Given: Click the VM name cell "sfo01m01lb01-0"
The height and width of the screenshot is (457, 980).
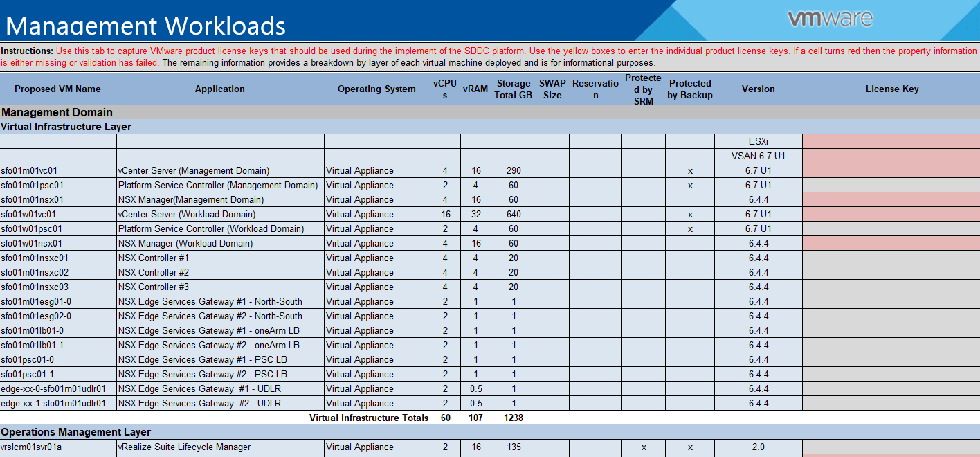Looking at the screenshot, I should [58, 330].
